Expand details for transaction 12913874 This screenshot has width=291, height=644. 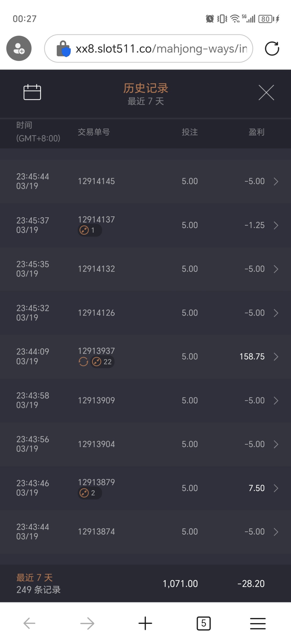[x=276, y=532]
